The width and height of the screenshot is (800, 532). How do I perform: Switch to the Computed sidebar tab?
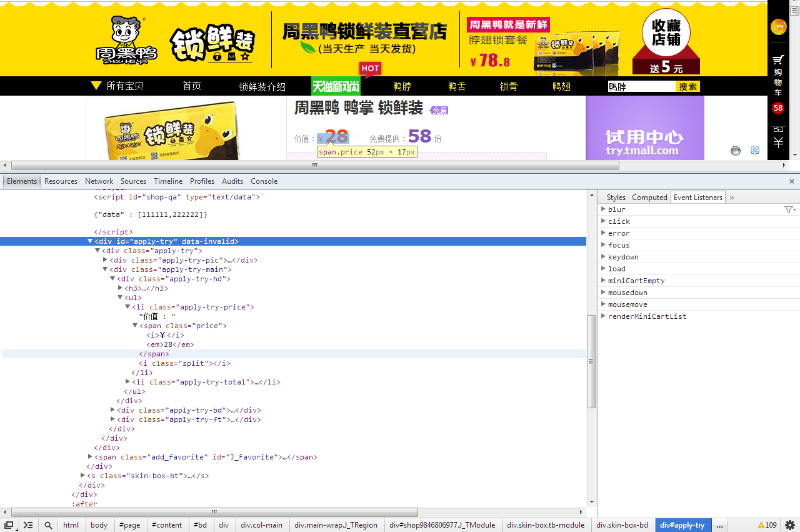[649, 198]
